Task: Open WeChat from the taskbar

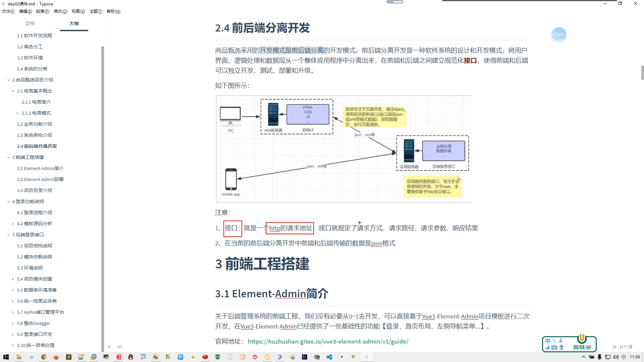Action: (x=354, y=357)
